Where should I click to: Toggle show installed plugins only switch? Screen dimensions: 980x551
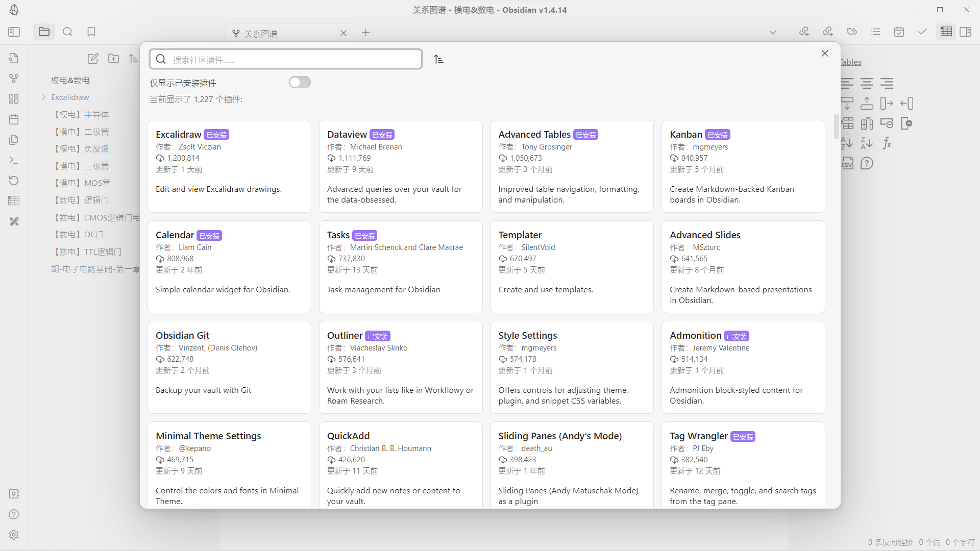point(300,82)
